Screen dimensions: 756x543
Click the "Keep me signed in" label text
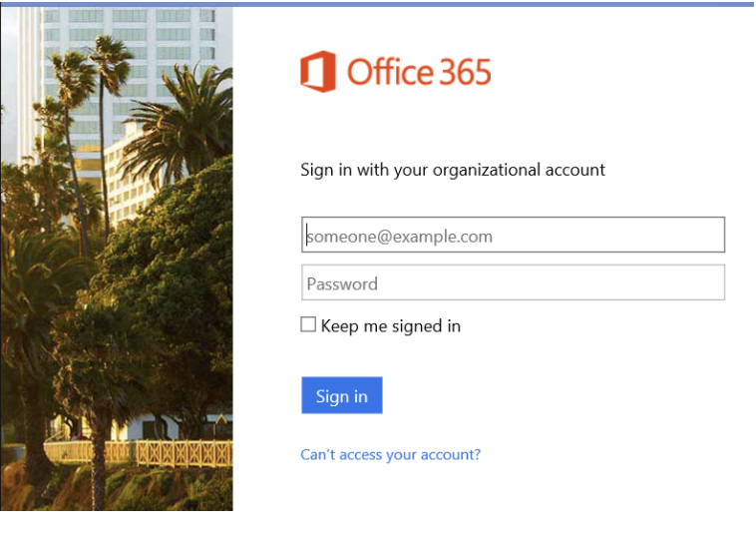390,325
